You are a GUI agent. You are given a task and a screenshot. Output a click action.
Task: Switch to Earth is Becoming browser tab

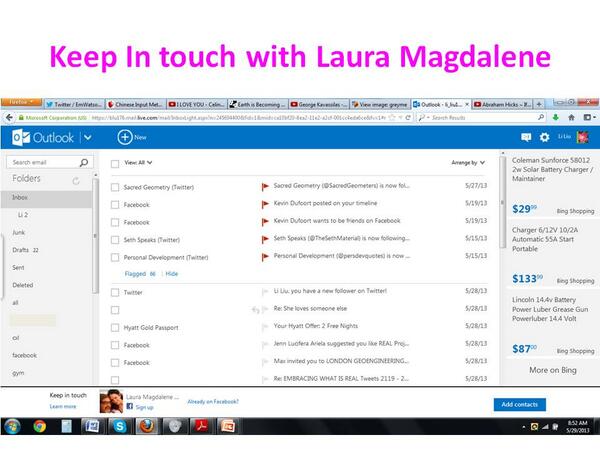tap(258, 104)
